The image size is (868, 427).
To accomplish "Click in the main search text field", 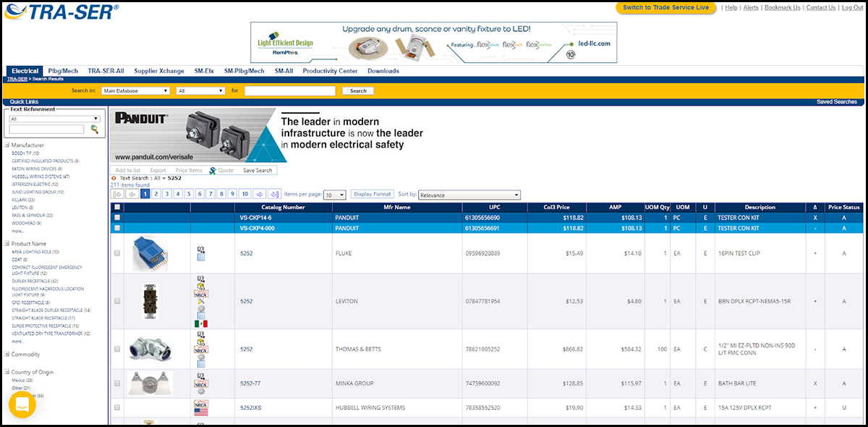I will click(289, 91).
